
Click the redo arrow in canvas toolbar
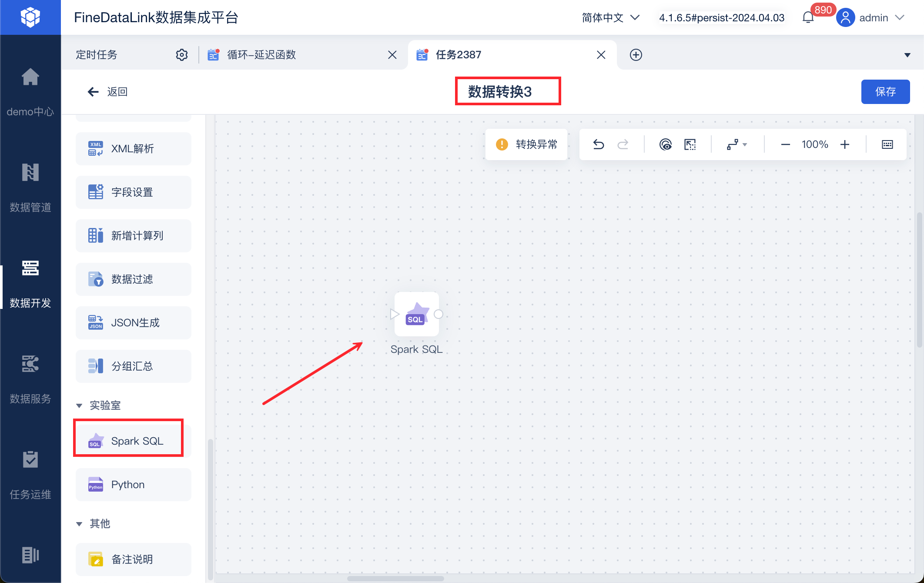623,144
